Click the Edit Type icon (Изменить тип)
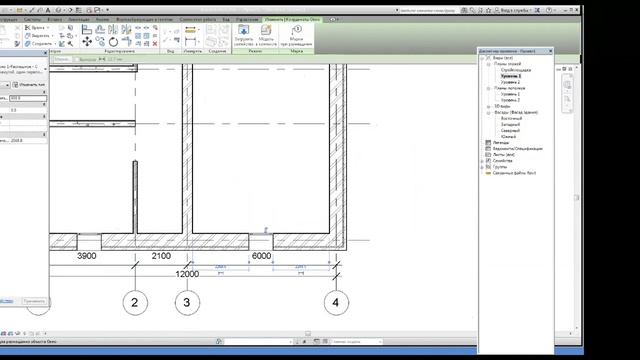The height and width of the screenshot is (360, 640). point(29,84)
